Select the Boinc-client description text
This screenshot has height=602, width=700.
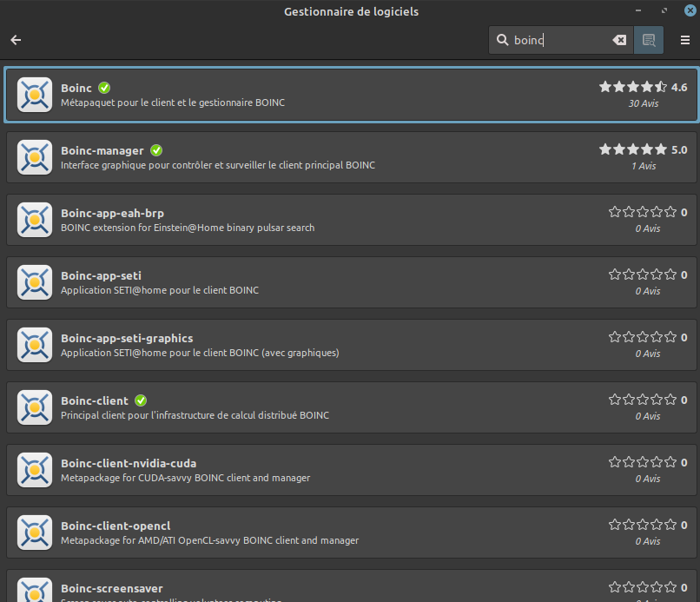(x=195, y=415)
